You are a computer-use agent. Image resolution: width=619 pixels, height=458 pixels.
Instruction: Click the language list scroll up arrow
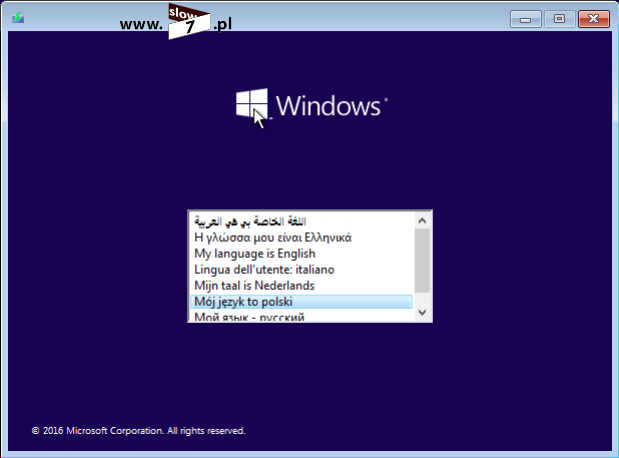click(x=422, y=221)
